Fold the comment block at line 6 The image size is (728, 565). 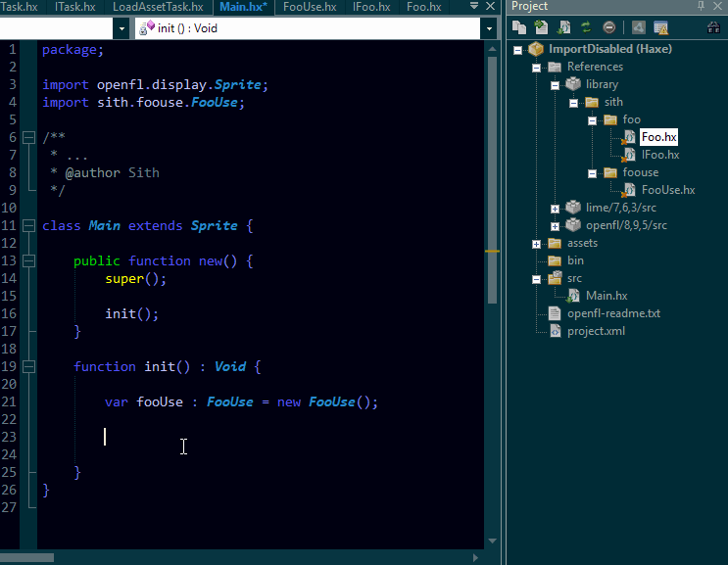click(x=28, y=137)
